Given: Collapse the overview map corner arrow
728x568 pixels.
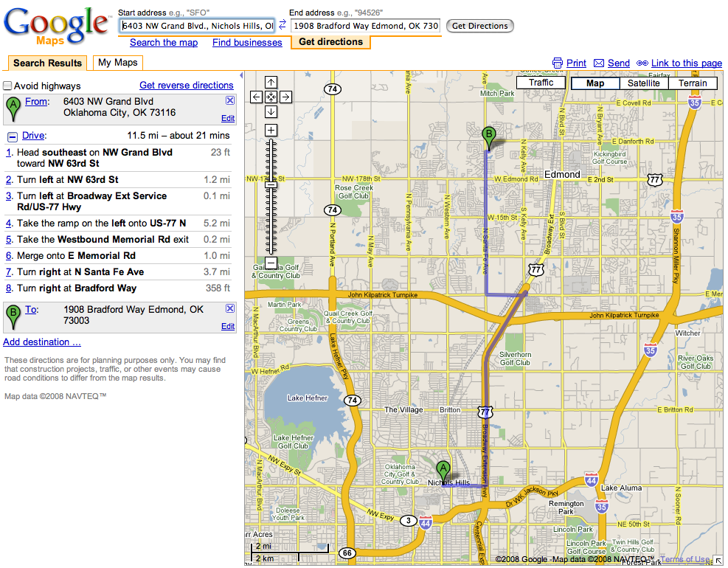Looking at the screenshot, I should click(718, 561).
